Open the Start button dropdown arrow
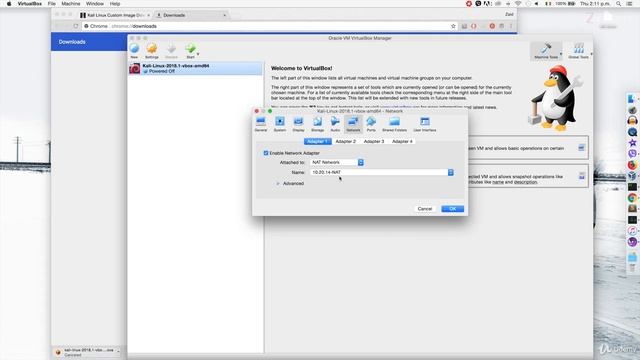The image size is (640, 360). 198,54
